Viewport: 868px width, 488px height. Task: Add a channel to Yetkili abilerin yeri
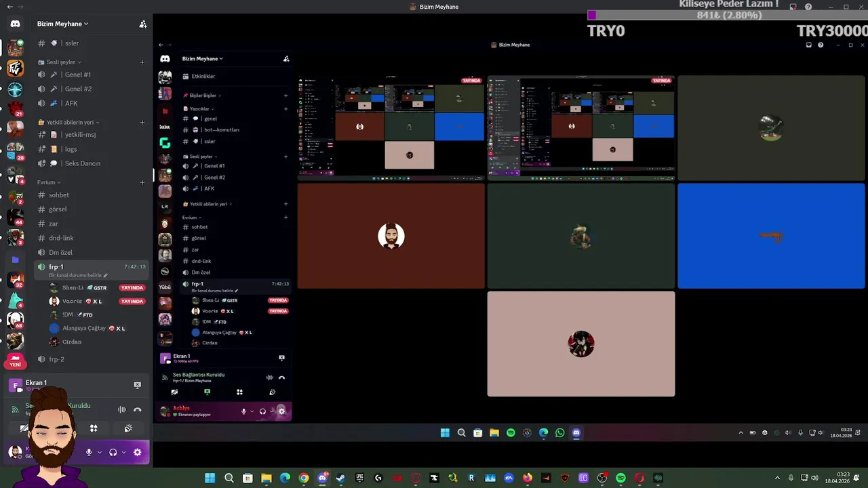pos(142,123)
